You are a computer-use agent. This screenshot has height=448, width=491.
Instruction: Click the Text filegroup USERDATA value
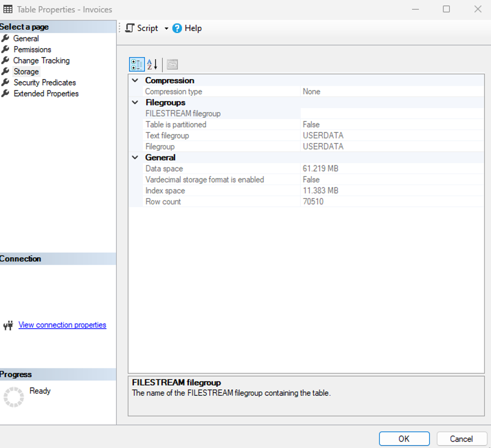click(x=323, y=136)
